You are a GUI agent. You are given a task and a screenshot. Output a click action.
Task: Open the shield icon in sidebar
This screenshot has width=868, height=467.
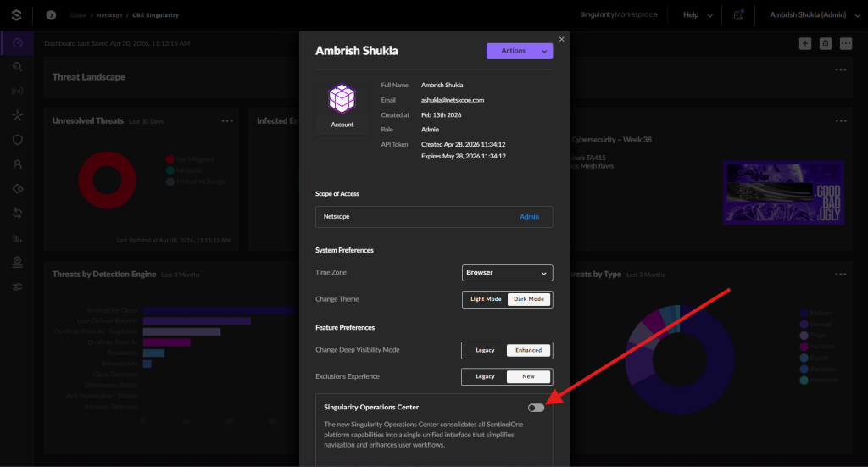point(17,140)
